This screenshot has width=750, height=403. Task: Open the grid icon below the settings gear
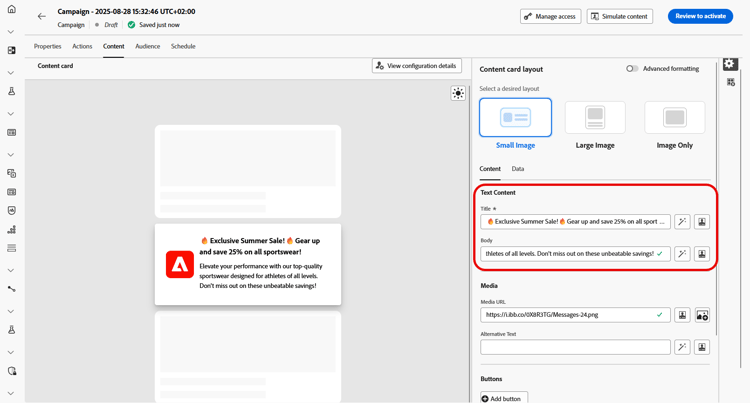pos(730,82)
